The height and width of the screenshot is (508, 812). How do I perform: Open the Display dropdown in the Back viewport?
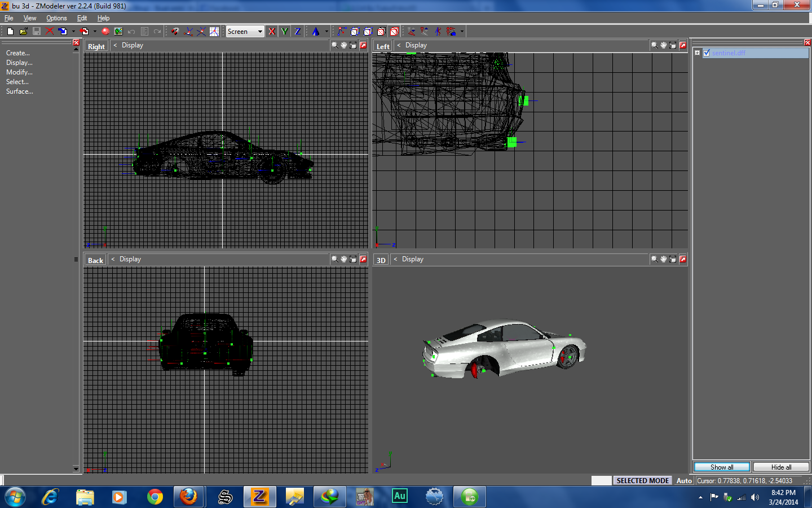click(131, 259)
